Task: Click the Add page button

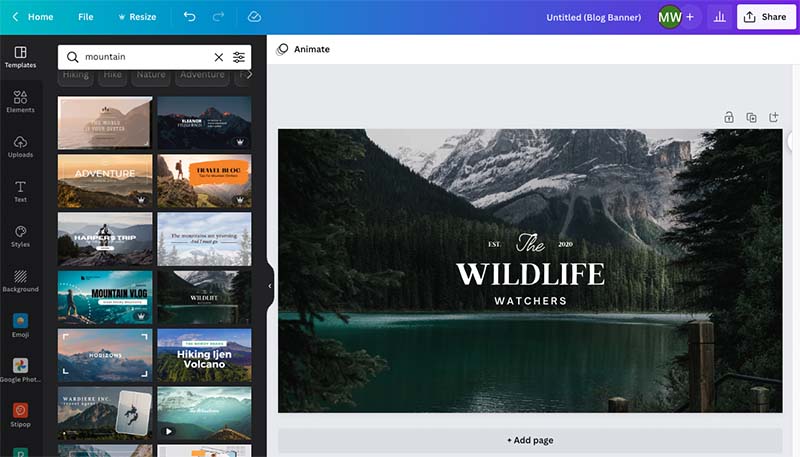Action: point(530,440)
